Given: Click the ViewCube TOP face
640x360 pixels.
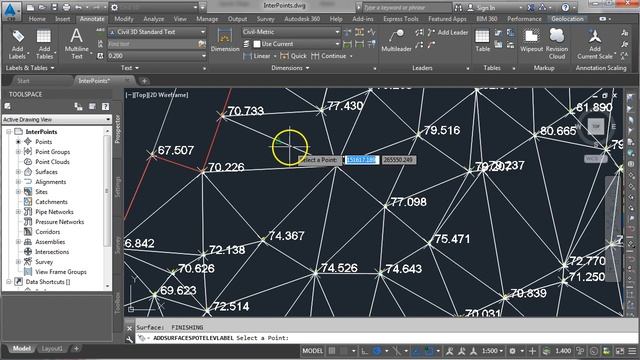Looking at the screenshot, I should pyautogui.click(x=596, y=127).
